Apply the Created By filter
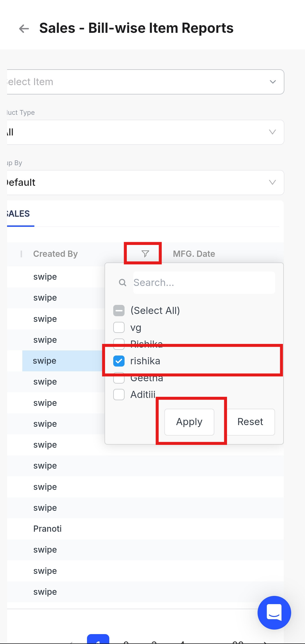The image size is (305, 644). pyautogui.click(x=189, y=422)
